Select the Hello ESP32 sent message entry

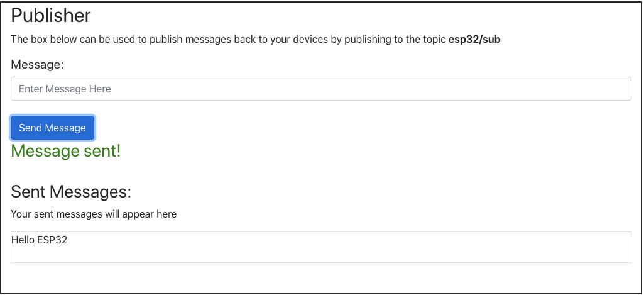point(40,240)
